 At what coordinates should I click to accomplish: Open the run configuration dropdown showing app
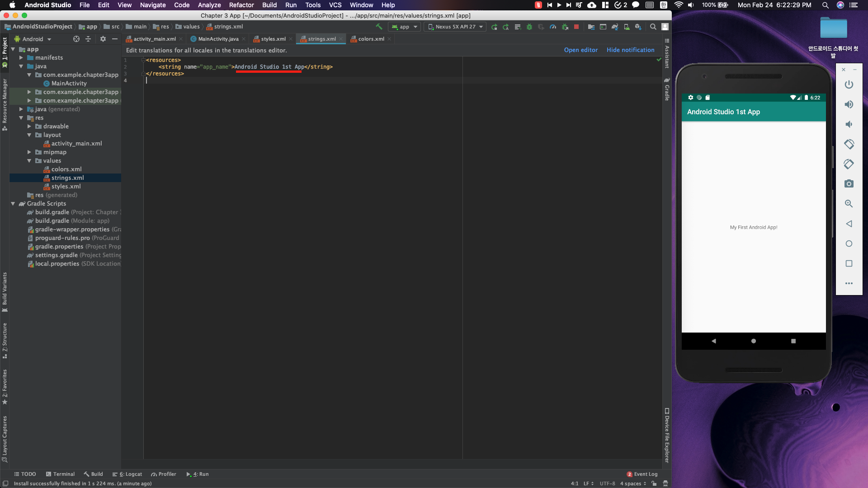404,27
